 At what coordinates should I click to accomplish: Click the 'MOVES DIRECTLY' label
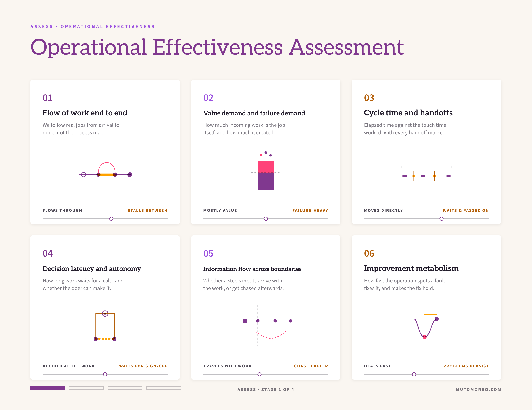tap(383, 211)
